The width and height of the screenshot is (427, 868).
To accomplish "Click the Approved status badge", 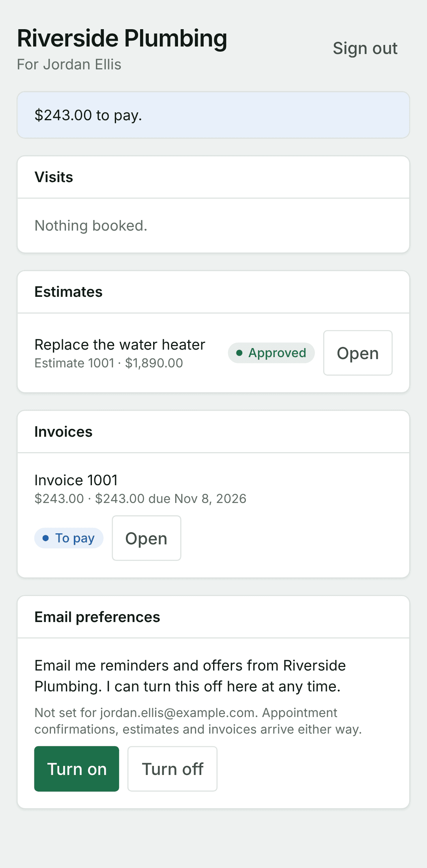I will point(271,353).
